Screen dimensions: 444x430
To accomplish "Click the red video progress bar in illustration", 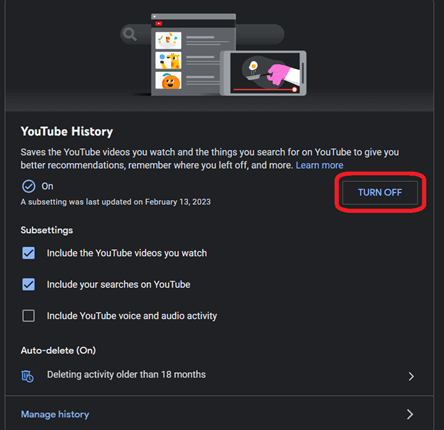I will 265,90.
